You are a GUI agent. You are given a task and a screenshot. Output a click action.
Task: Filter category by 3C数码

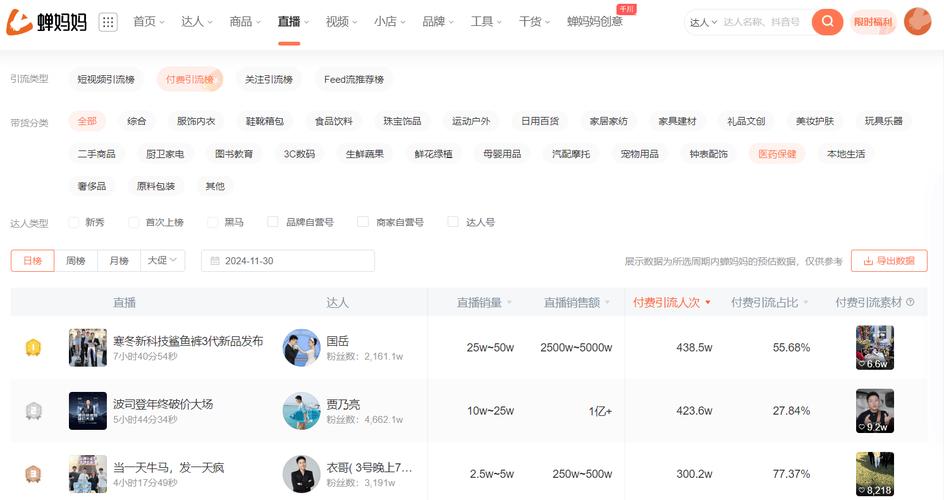(x=299, y=154)
